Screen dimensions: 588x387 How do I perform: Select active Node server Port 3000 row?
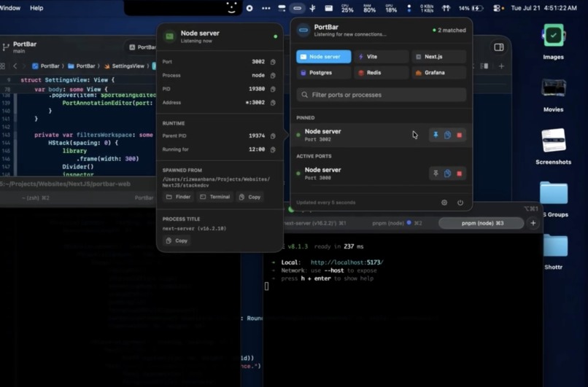pos(382,173)
